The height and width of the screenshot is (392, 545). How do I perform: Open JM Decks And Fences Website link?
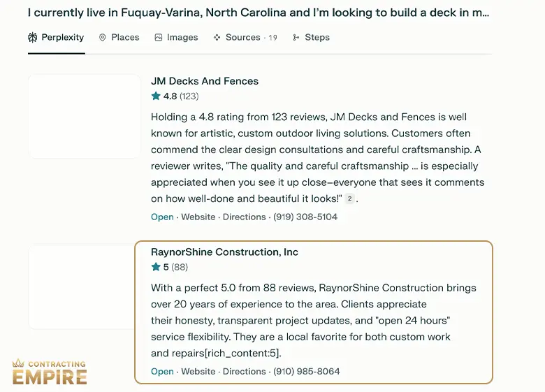(198, 217)
